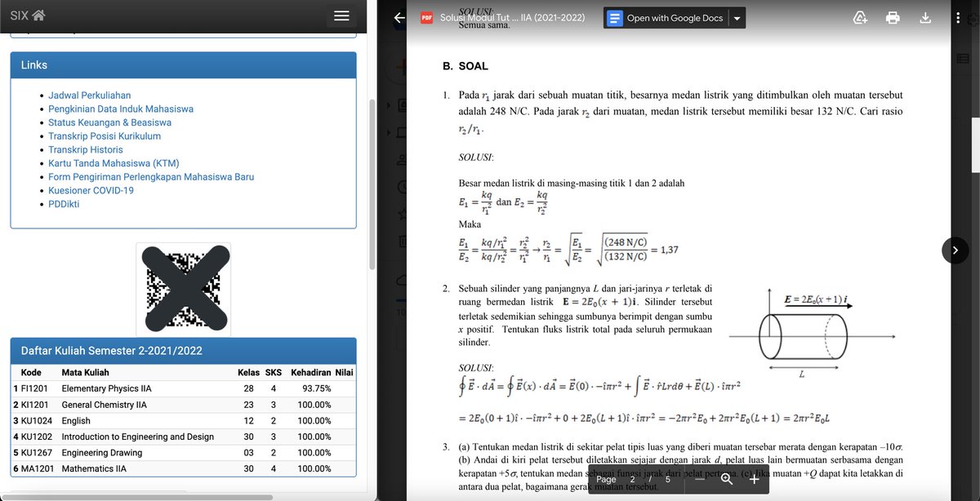Click the SIX home icon
Viewport: 980px width, 501px height.
click(x=39, y=16)
